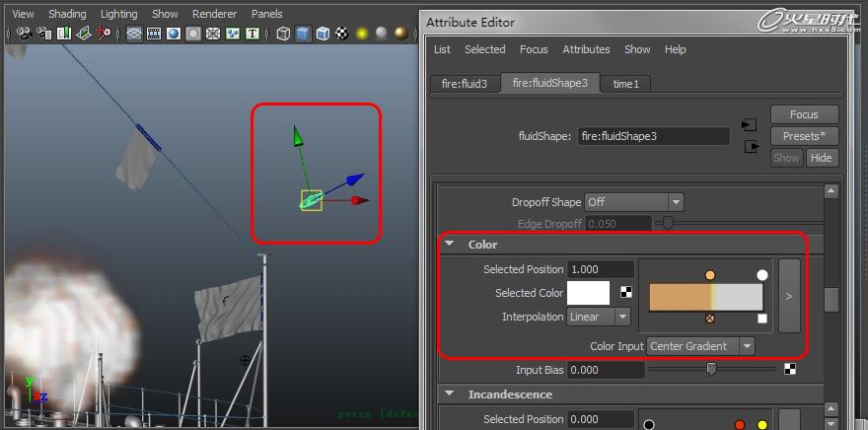Screen dimensions: 868x430
Task: Click the map button beside Selected Color
Action: coord(626,292)
